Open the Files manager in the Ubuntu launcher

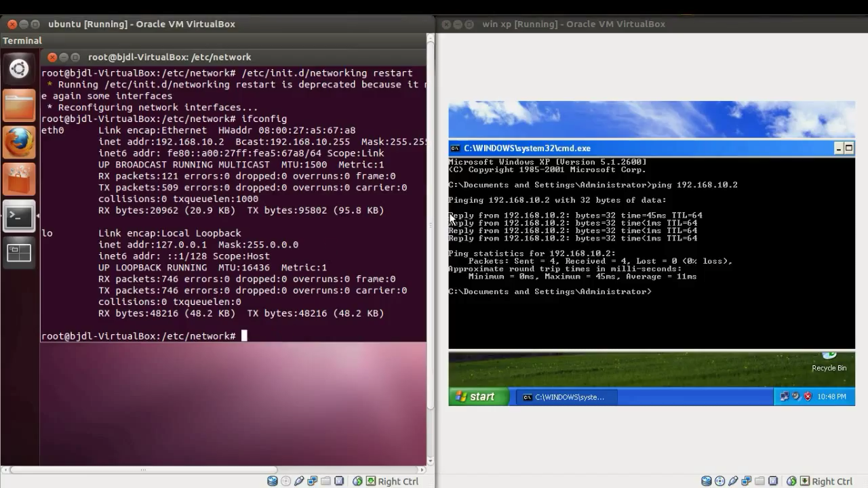[19, 106]
